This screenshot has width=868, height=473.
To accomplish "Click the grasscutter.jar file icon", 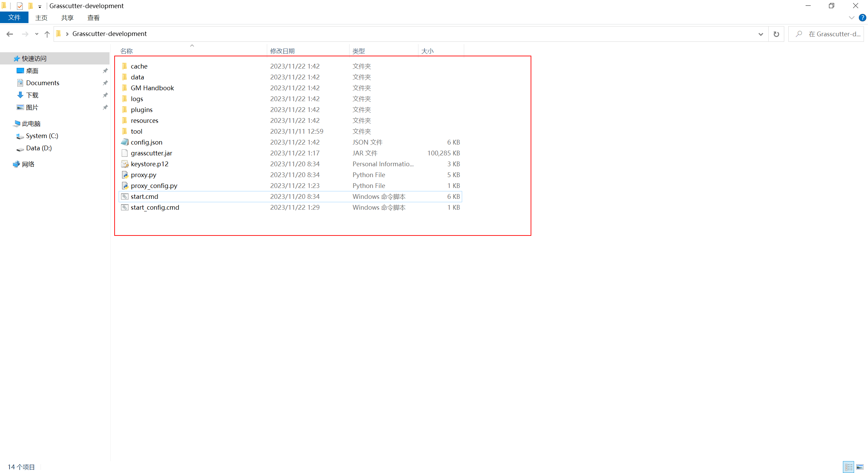I will (x=124, y=153).
